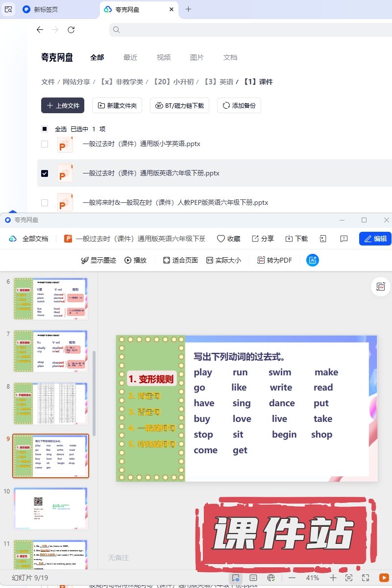Toggle the 全选 select-all checkbox
This screenshot has height=588, width=392.
point(45,129)
